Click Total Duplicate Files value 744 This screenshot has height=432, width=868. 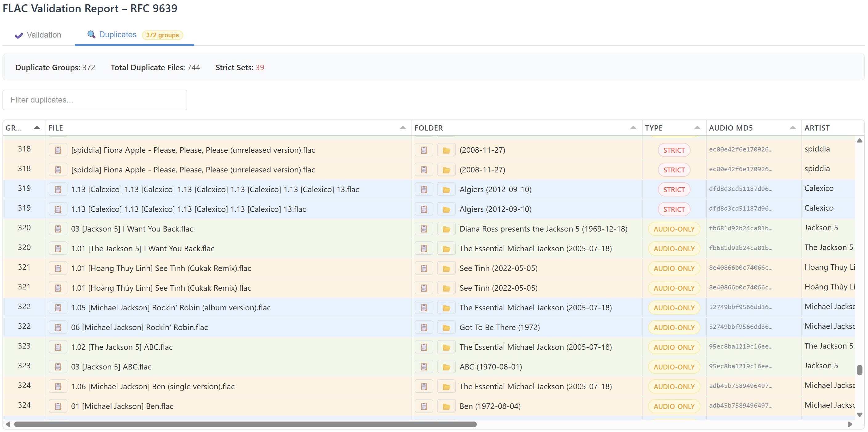click(x=193, y=67)
